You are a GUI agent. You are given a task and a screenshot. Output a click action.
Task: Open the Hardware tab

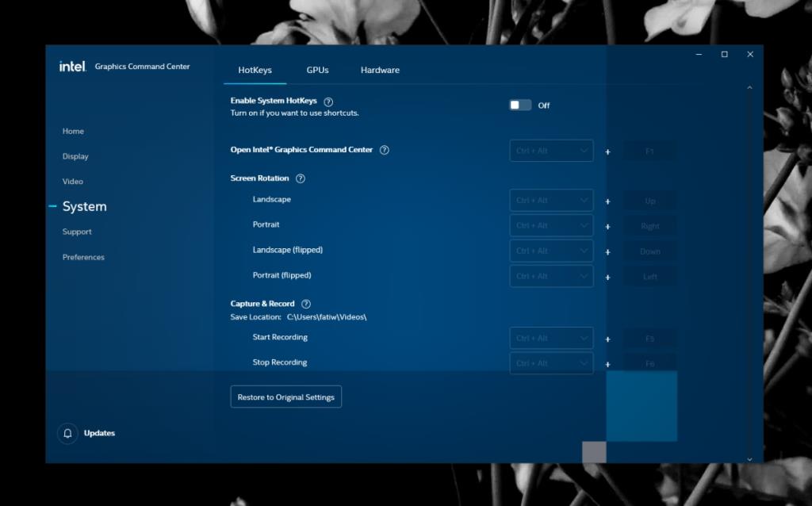tap(380, 70)
